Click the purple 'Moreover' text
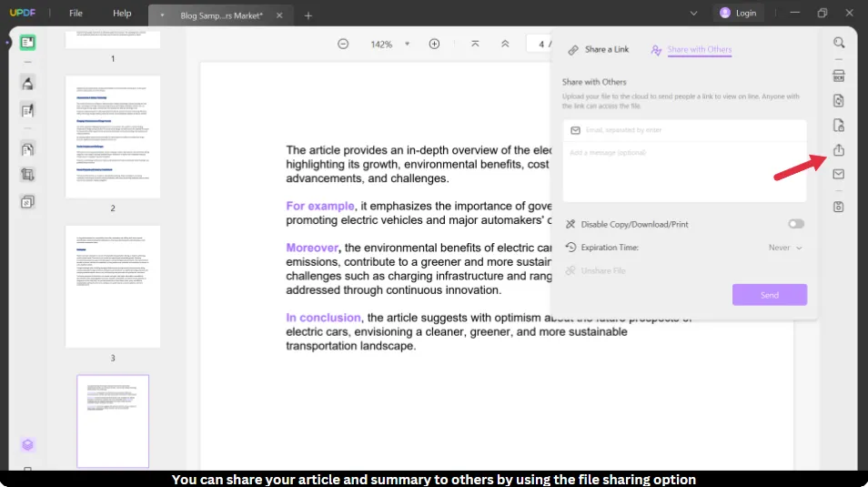The width and height of the screenshot is (868, 487). (312, 248)
